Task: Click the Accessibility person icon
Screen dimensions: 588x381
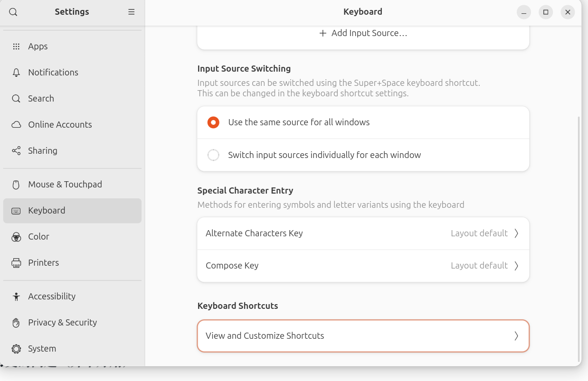Action: pyautogui.click(x=16, y=297)
